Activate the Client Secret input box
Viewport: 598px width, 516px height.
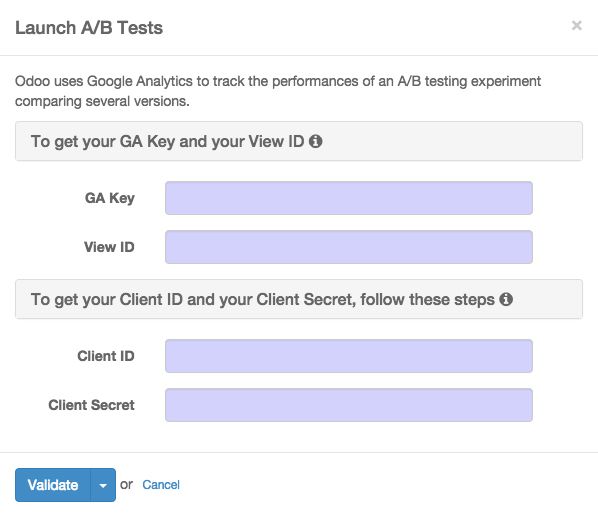[x=349, y=405]
